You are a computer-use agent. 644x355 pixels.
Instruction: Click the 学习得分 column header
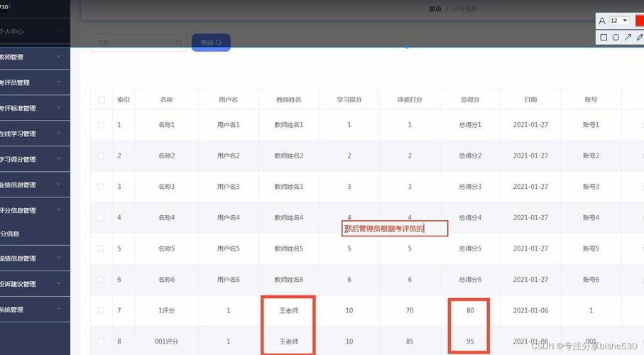point(349,99)
